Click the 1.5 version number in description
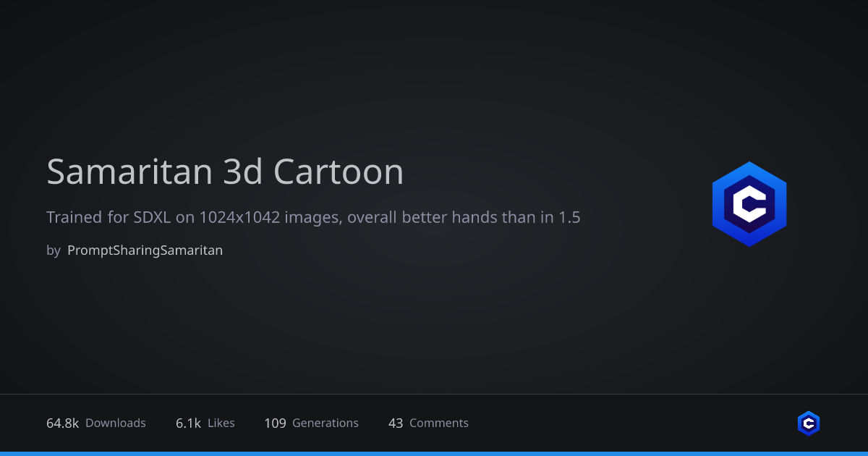This screenshot has width=868, height=456. [x=569, y=217]
